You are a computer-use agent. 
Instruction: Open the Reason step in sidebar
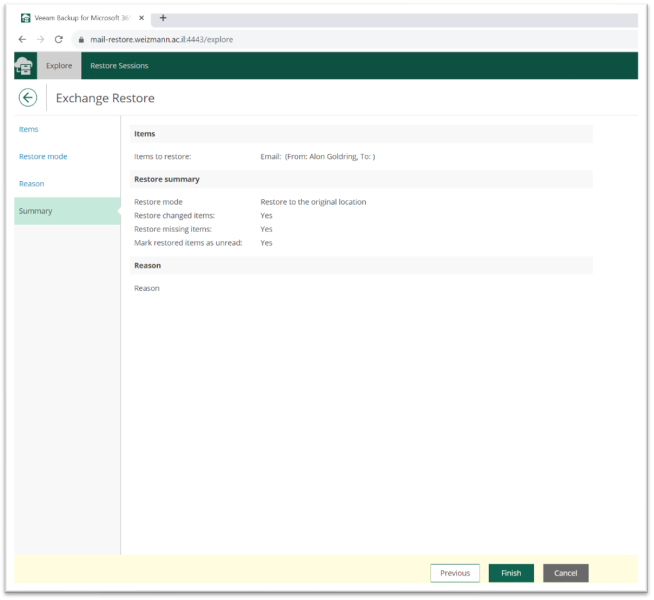[32, 183]
